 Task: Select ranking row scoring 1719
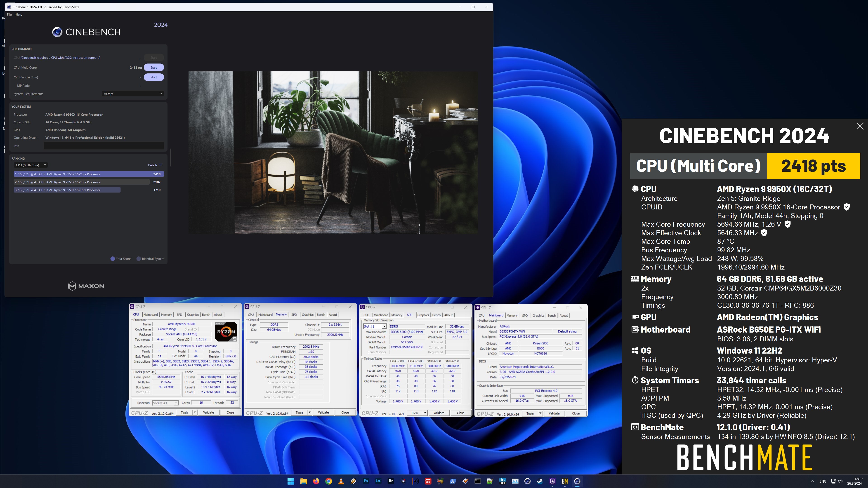tap(89, 190)
